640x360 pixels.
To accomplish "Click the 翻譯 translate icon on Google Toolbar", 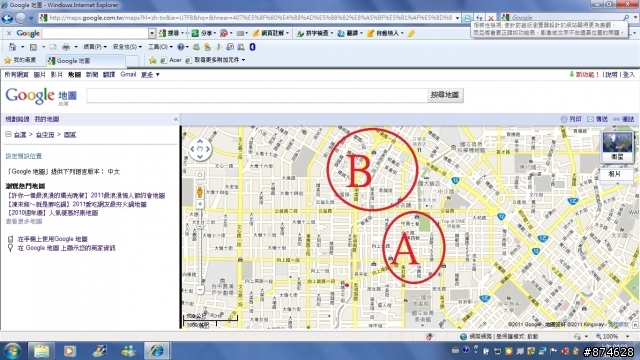I will click(x=341, y=33).
